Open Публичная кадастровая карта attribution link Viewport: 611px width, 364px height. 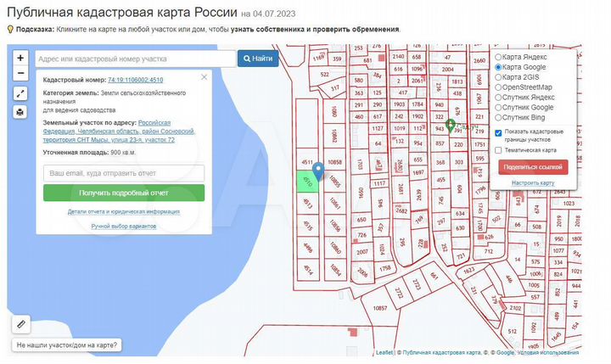click(x=442, y=352)
